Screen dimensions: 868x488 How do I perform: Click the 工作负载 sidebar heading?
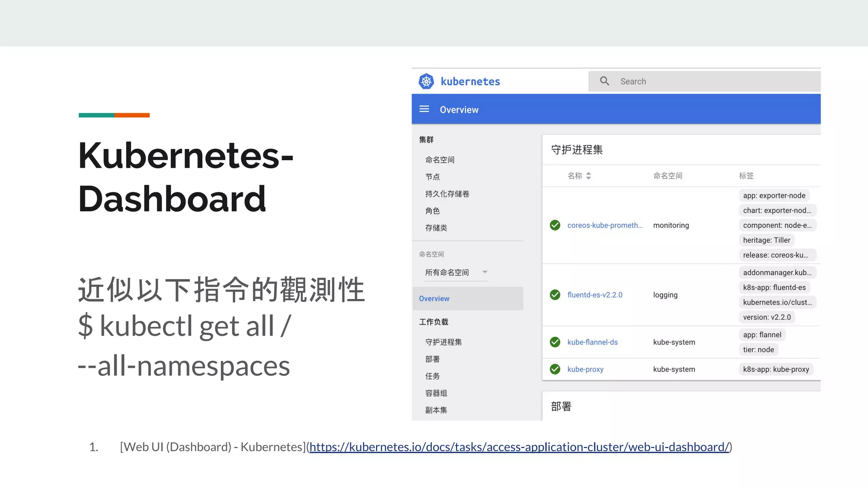(434, 322)
